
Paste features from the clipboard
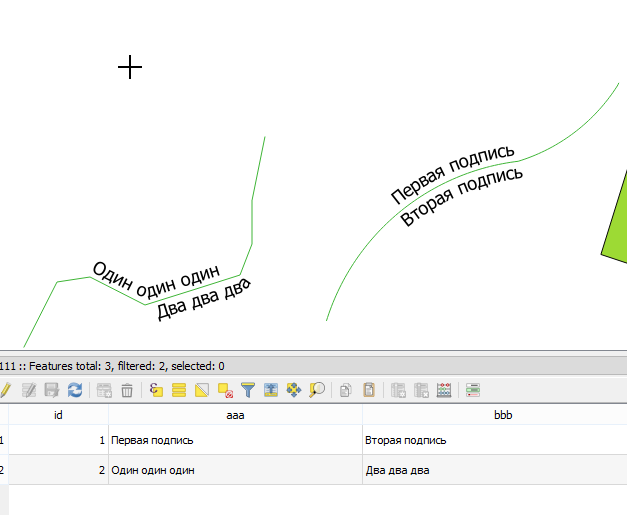369,389
